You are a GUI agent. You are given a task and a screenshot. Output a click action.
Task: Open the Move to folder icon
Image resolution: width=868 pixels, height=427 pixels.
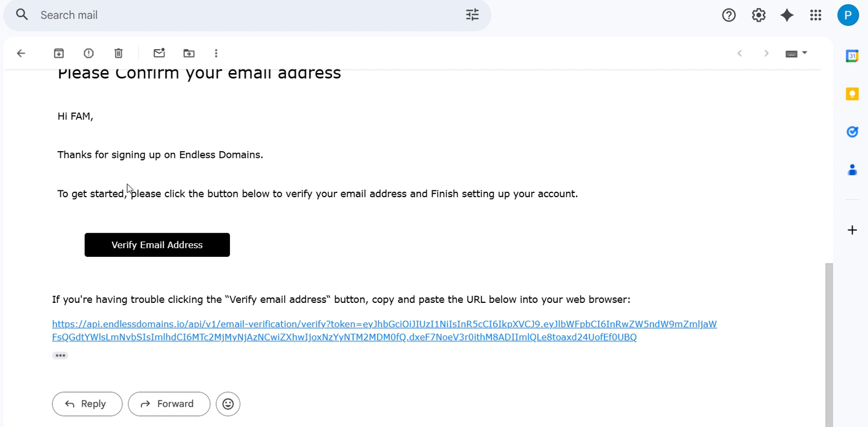coord(189,53)
